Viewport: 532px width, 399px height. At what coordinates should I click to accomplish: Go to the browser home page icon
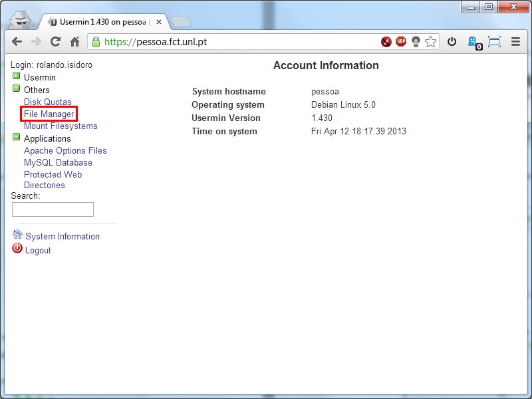pos(75,41)
